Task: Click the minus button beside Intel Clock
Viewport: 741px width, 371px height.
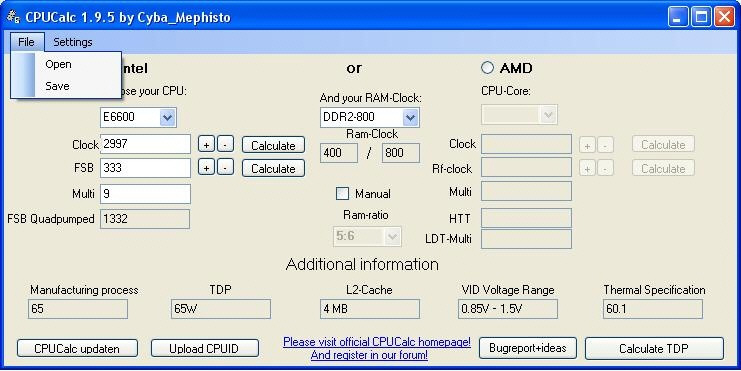Action: [225, 145]
